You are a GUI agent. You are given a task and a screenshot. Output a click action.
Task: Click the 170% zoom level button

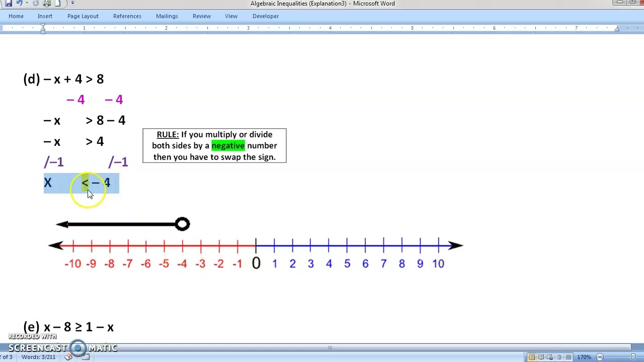pyautogui.click(x=584, y=357)
